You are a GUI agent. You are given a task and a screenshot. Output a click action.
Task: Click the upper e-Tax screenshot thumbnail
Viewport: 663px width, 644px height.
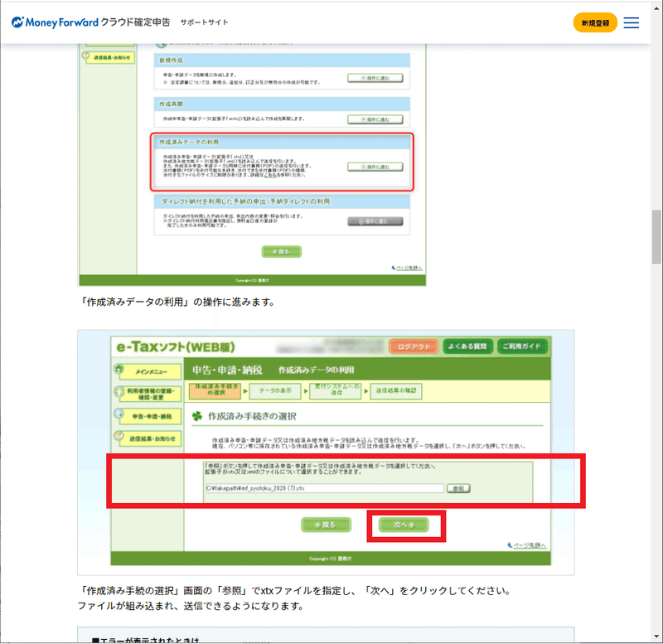252,164
